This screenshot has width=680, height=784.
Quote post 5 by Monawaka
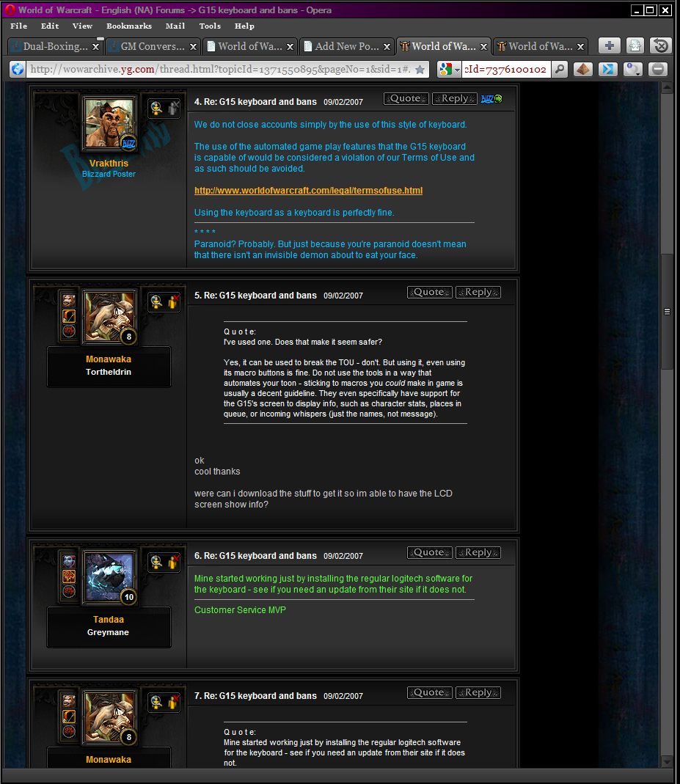(x=430, y=292)
